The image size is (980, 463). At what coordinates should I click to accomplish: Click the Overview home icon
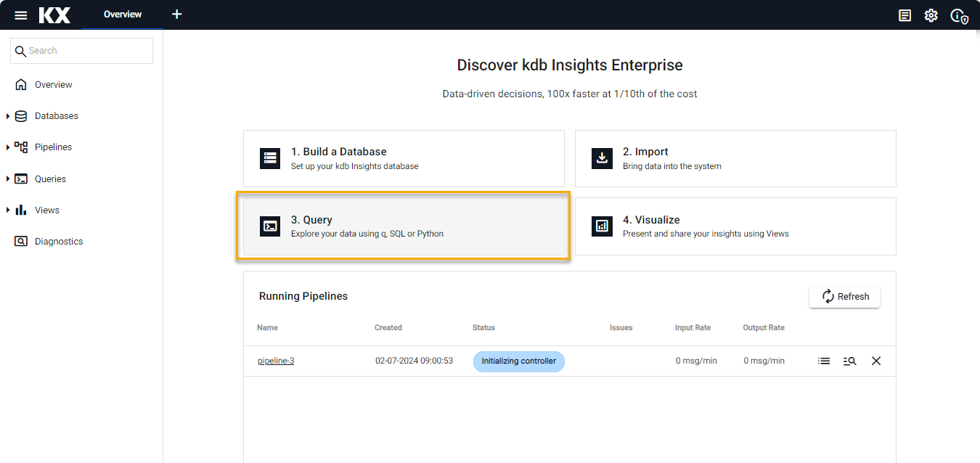(x=21, y=84)
